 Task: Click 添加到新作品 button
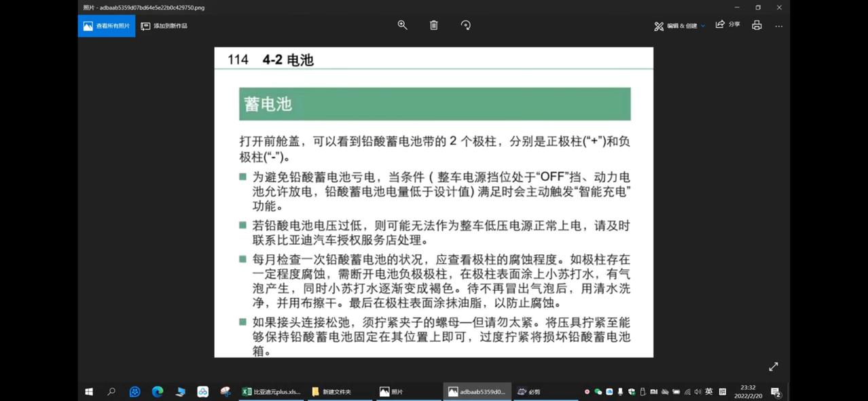tap(164, 26)
